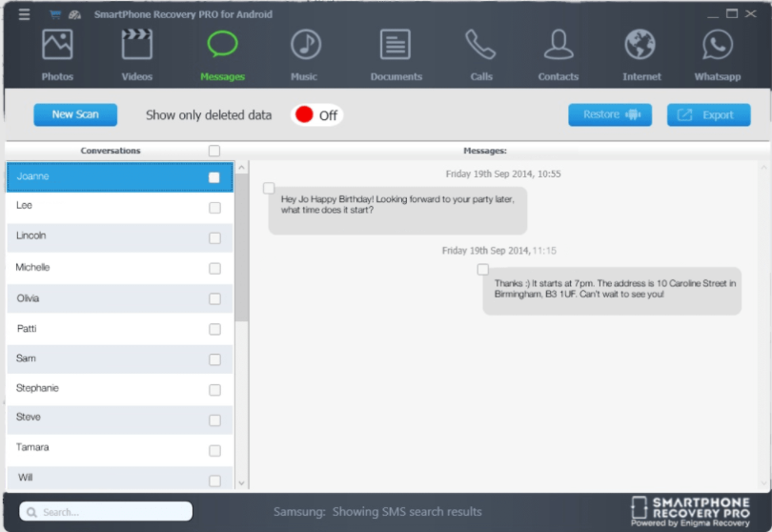Select the Olivia conversation

pos(120,298)
